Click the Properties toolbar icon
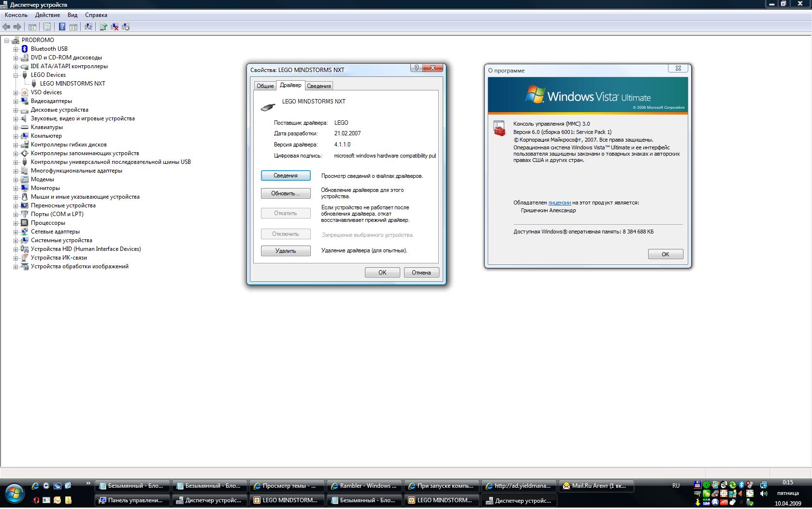812x509 pixels. click(47, 27)
